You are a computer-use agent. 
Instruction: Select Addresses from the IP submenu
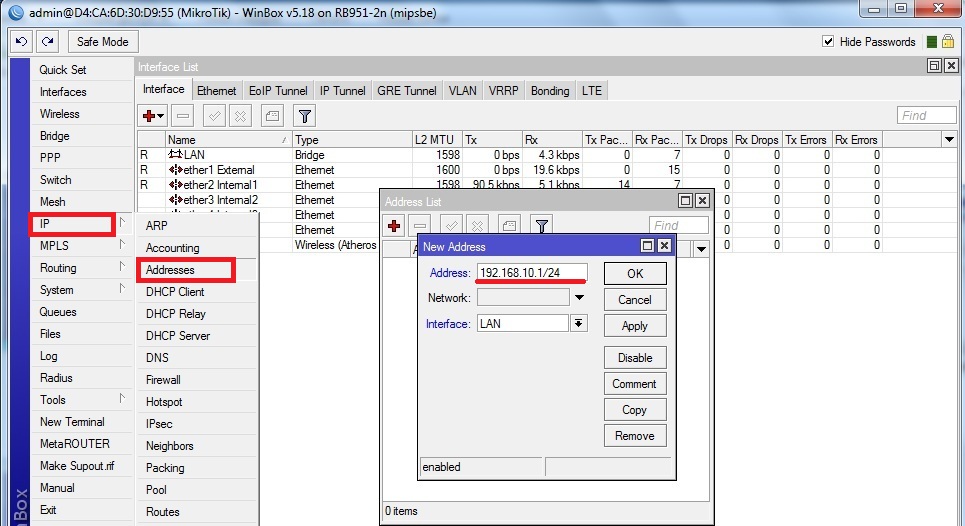(186, 270)
